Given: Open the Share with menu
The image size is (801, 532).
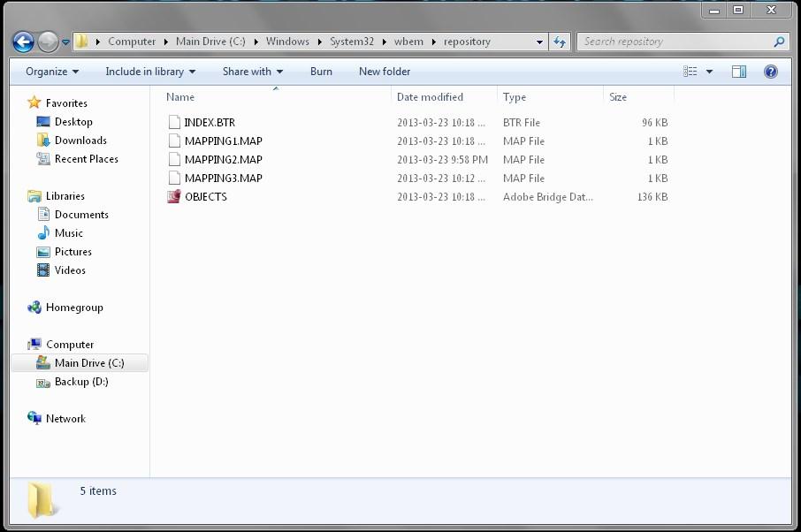Looking at the screenshot, I should (253, 72).
